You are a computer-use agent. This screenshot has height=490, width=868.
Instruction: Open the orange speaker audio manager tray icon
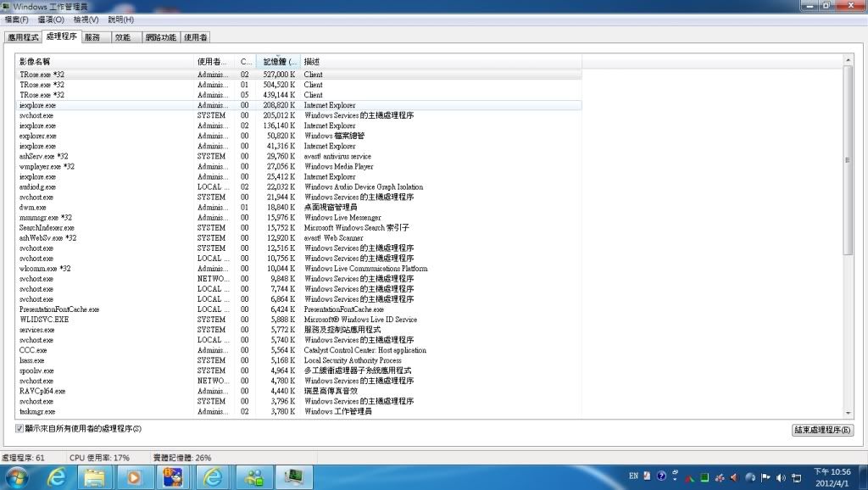pyautogui.click(x=734, y=477)
